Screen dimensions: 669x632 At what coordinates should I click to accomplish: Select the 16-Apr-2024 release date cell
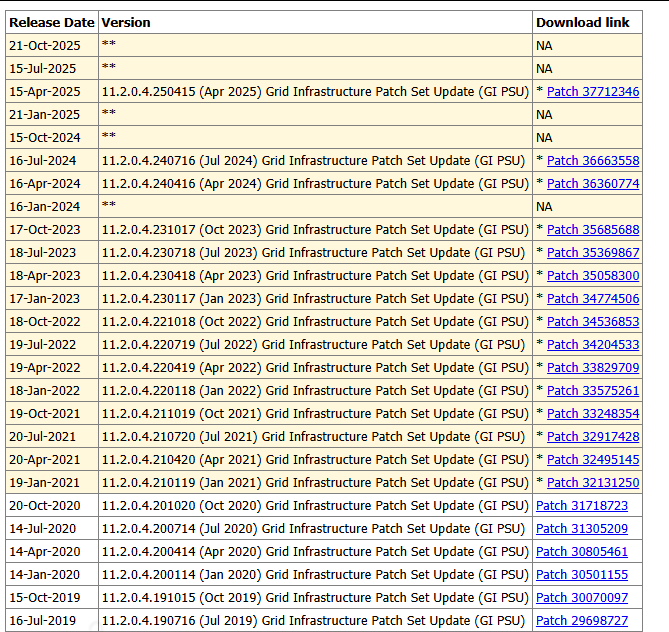point(52,184)
